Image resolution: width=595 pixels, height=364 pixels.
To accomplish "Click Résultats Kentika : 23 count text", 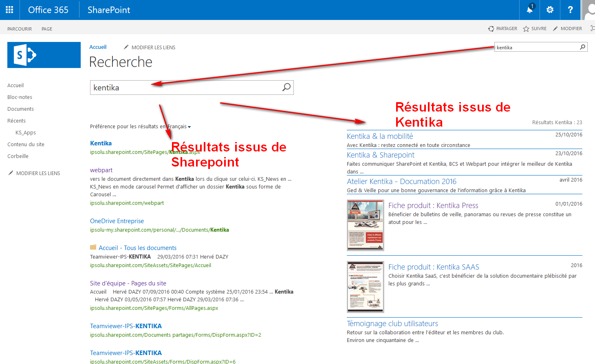I will pyautogui.click(x=557, y=123).
